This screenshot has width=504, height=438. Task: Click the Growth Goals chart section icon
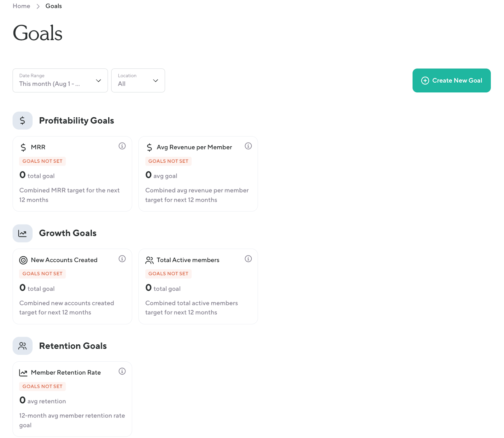pyautogui.click(x=22, y=233)
